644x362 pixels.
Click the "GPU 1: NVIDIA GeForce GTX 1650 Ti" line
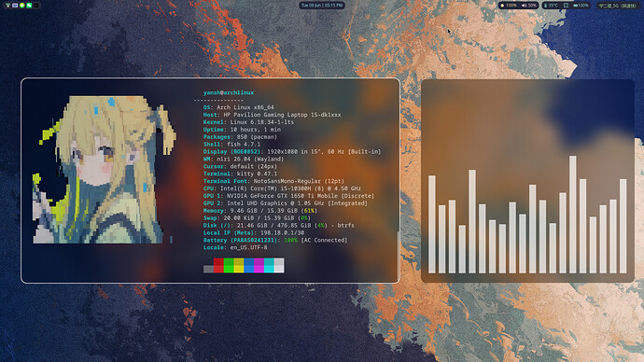(x=288, y=196)
